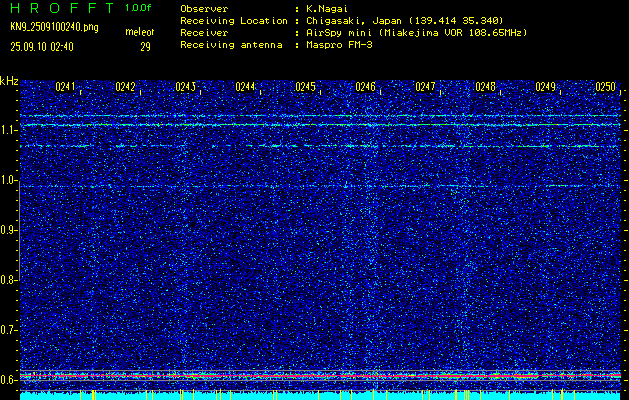Click the timestamp 25.09.10 02:40

[x=42, y=47]
